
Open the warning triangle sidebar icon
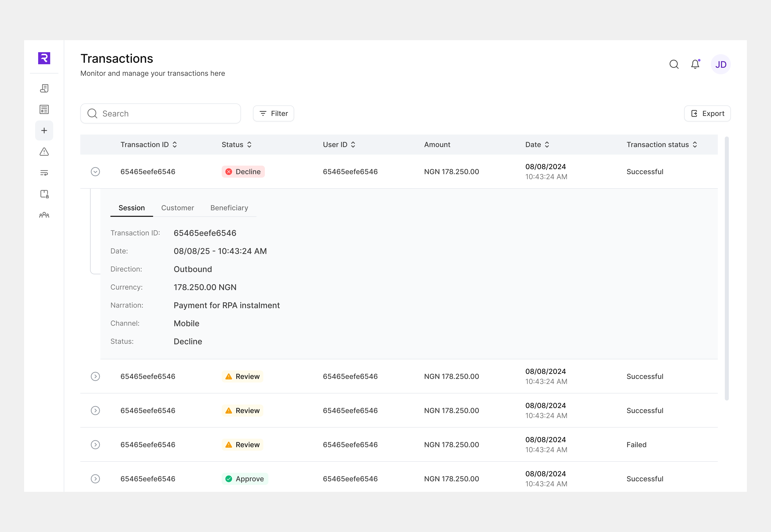44,152
